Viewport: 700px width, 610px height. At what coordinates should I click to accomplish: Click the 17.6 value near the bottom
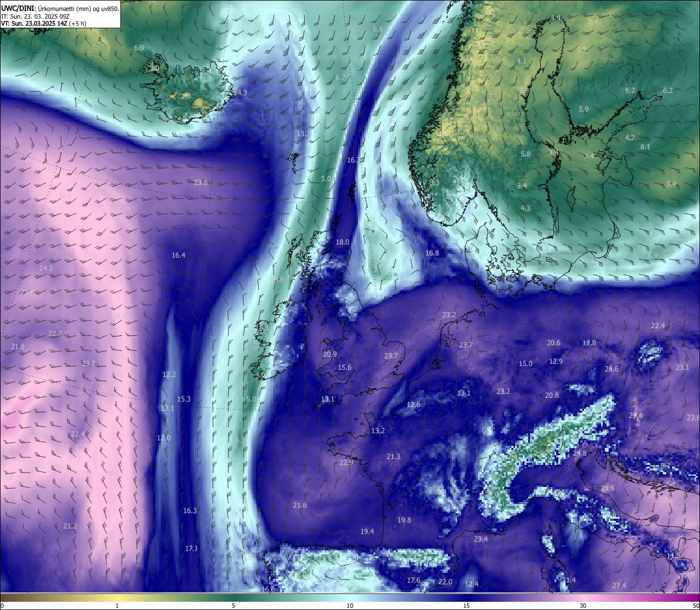coord(413,580)
